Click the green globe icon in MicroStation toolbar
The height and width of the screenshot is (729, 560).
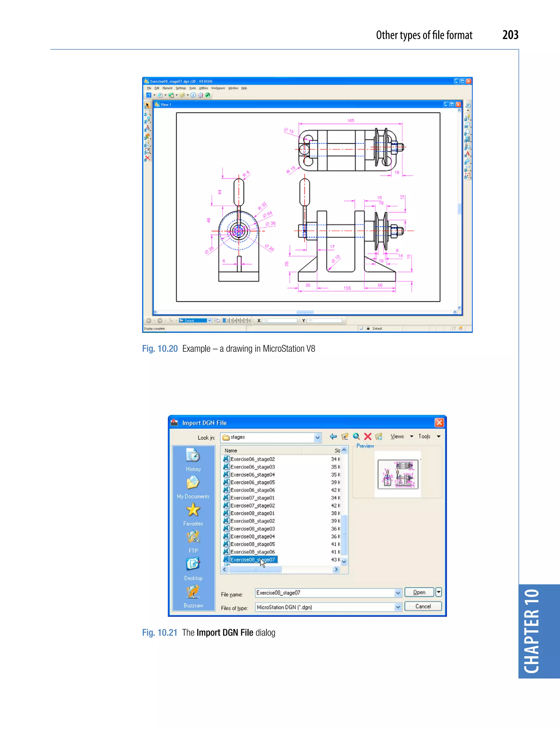pyautogui.click(x=208, y=95)
